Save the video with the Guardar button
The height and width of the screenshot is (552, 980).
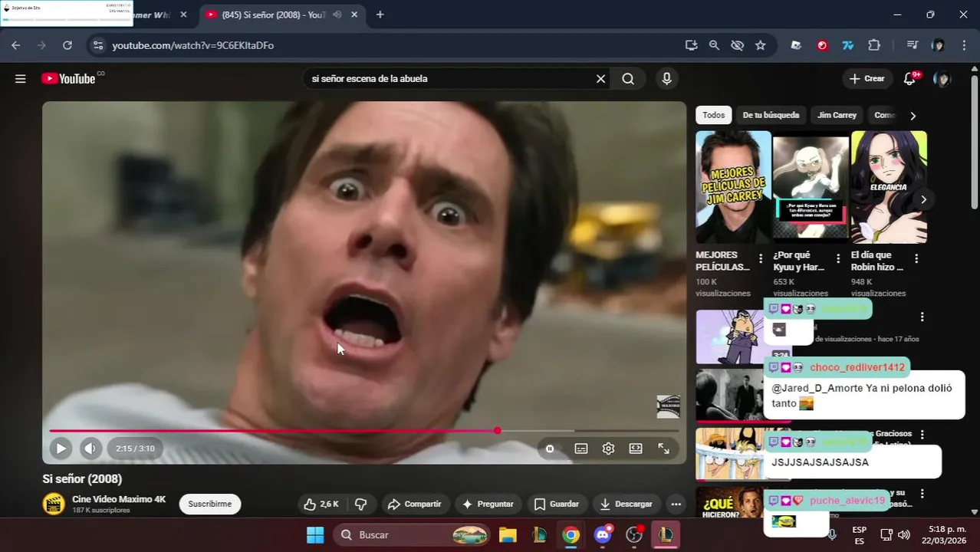557,504
